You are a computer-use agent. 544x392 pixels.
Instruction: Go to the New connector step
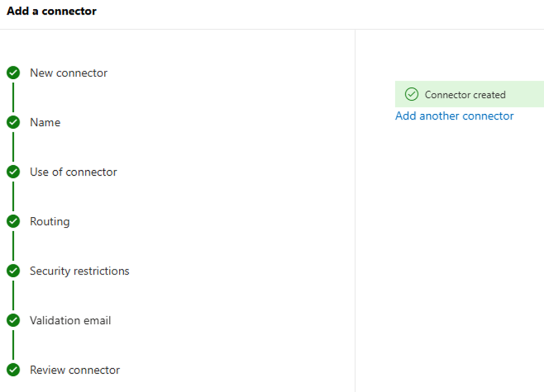(69, 73)
